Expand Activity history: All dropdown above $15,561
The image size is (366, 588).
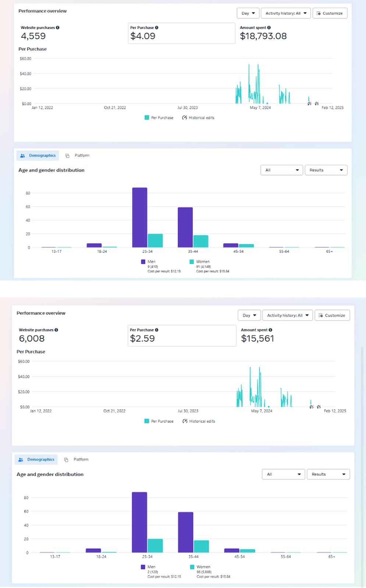(287, 315)
